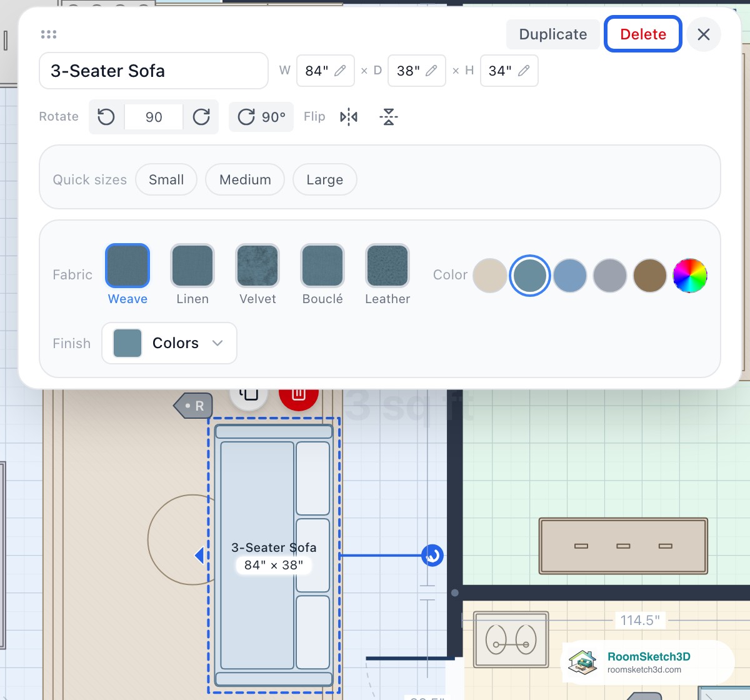Select the Weave fabric swatch
Screen dimensions: 750x700
click(127, 266)
